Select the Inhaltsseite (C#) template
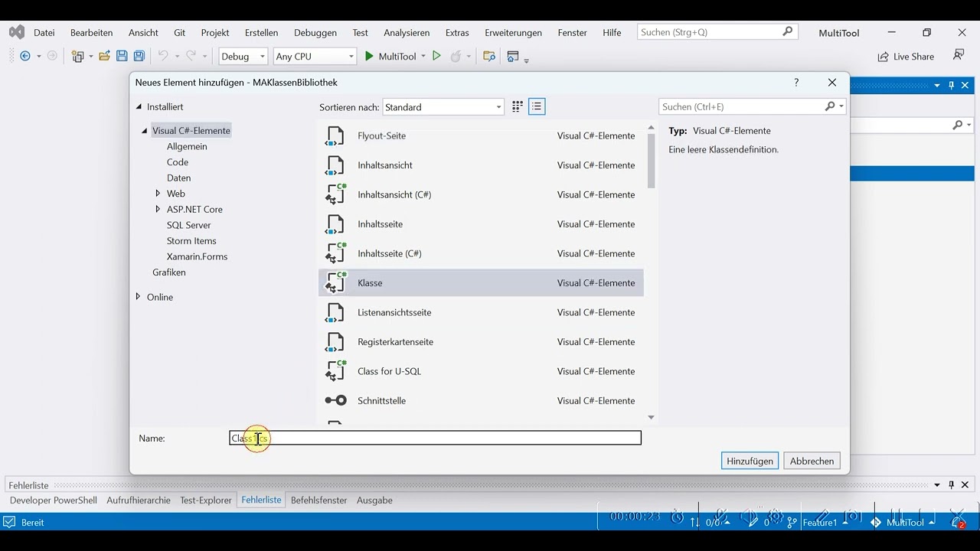This screenshot has height=551, width=980. [x=481, y=253]
